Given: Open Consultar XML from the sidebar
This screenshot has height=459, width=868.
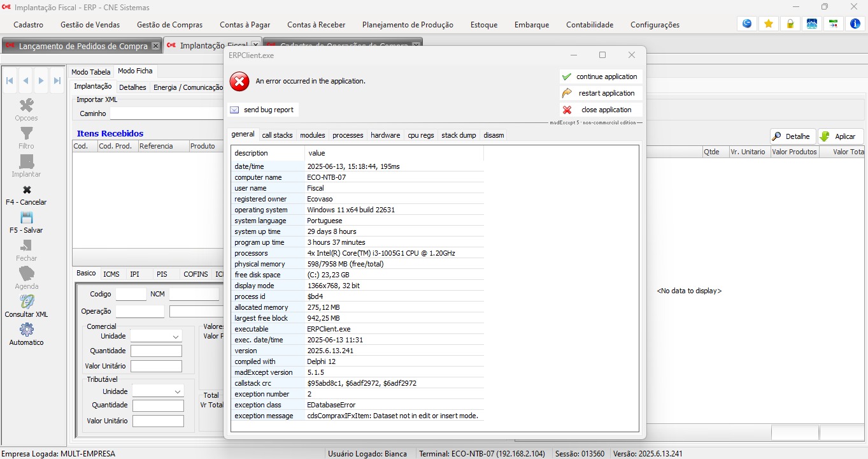Looking at the screenshot, I should [26, 302].
